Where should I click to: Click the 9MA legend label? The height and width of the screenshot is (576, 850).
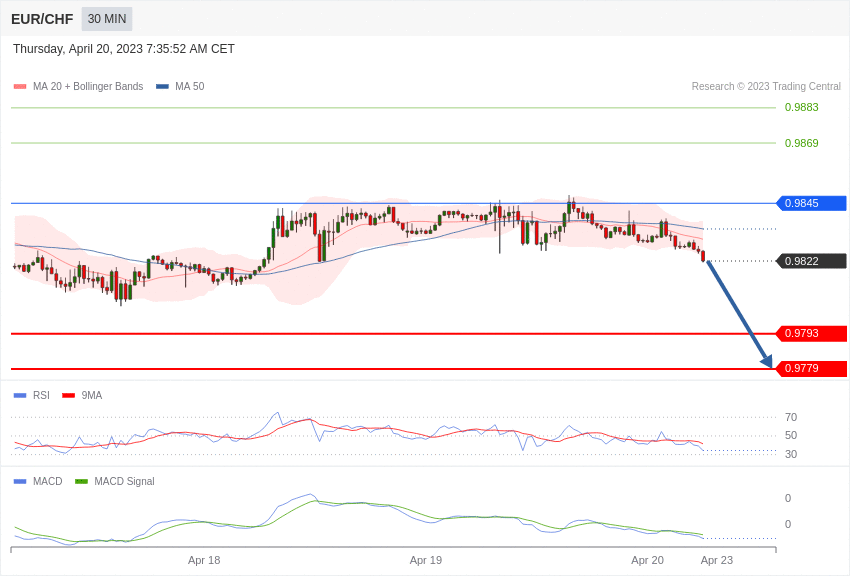(92, 396)
